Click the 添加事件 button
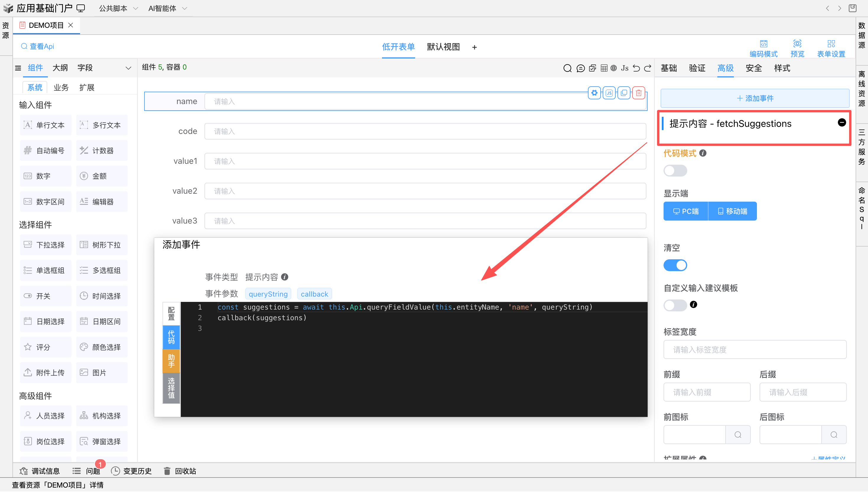Viewport: 868px width, 492px height. [755, 98]
